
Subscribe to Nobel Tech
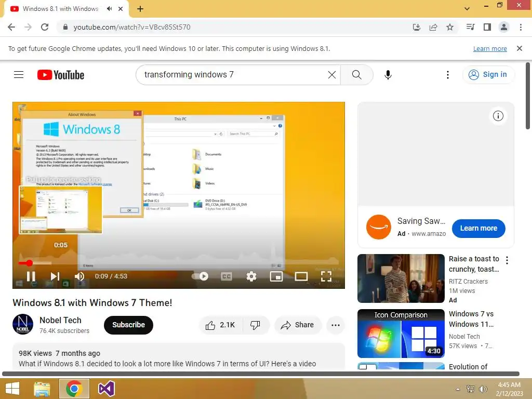[129, 325]
